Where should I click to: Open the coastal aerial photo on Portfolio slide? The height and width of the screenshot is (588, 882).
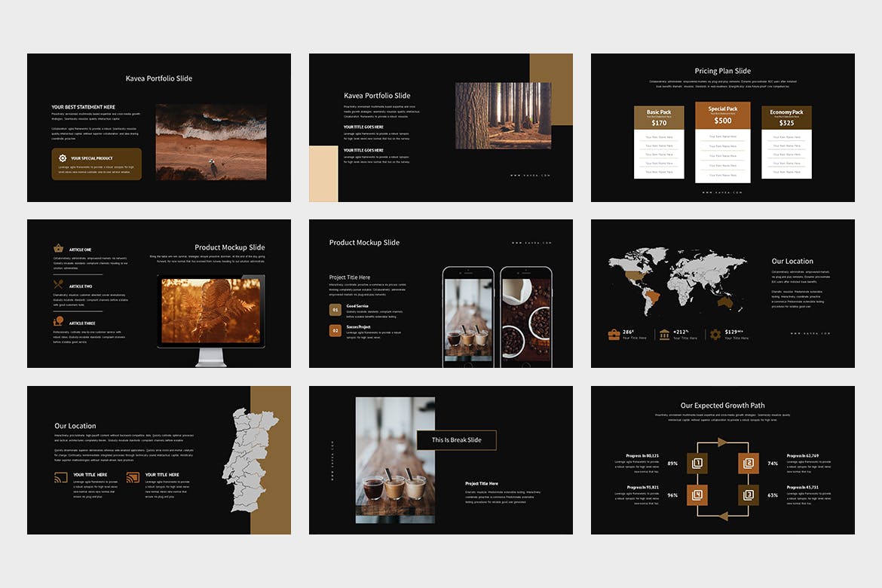[210, 142]
